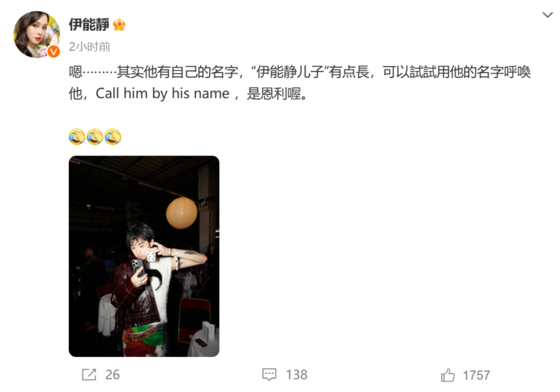The width and height of the screenshot is (560, 392).
Task: Click the second laughing-crying emoji
Action: click(95, 136)
